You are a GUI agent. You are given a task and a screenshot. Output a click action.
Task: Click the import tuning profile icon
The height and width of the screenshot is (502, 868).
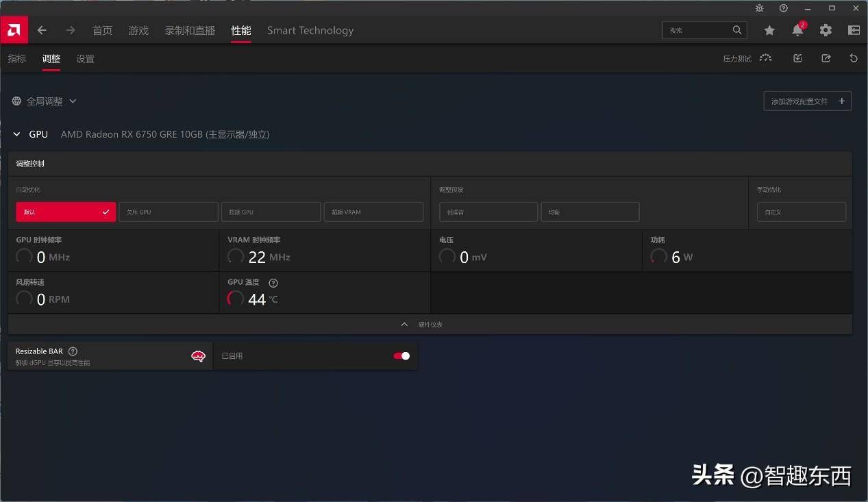(797, 58)
